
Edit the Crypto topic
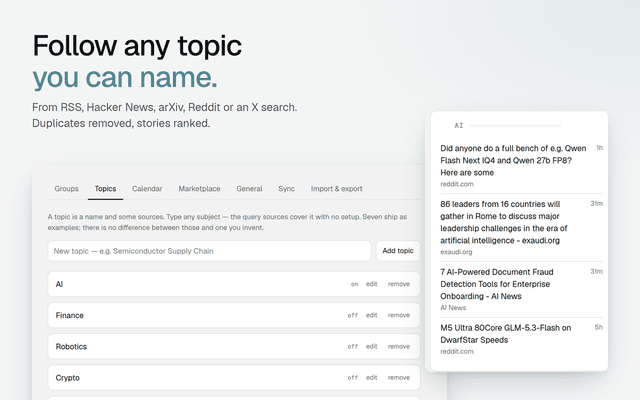pos(371,378)
